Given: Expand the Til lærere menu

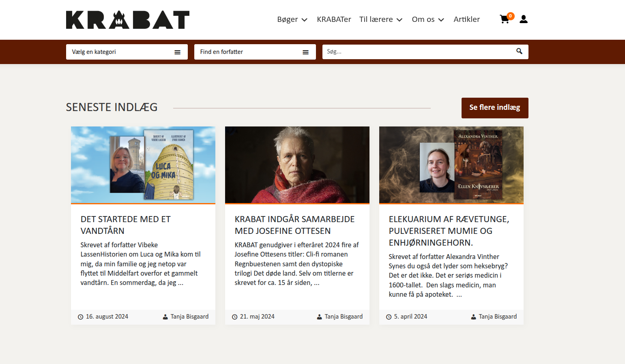Looking at the screenshot, I should (380, 19).
